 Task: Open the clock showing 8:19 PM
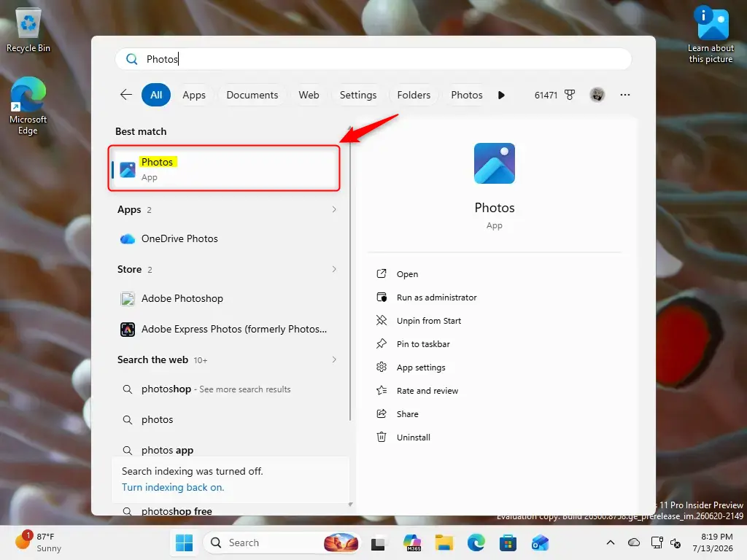tap(713, 542)
